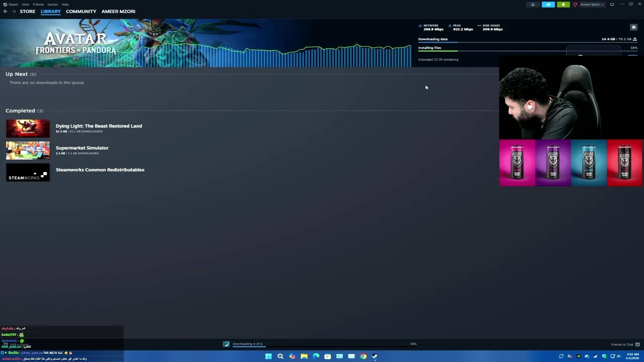
Task: Click the friends icon in the top bar
Action: (533, 5)
